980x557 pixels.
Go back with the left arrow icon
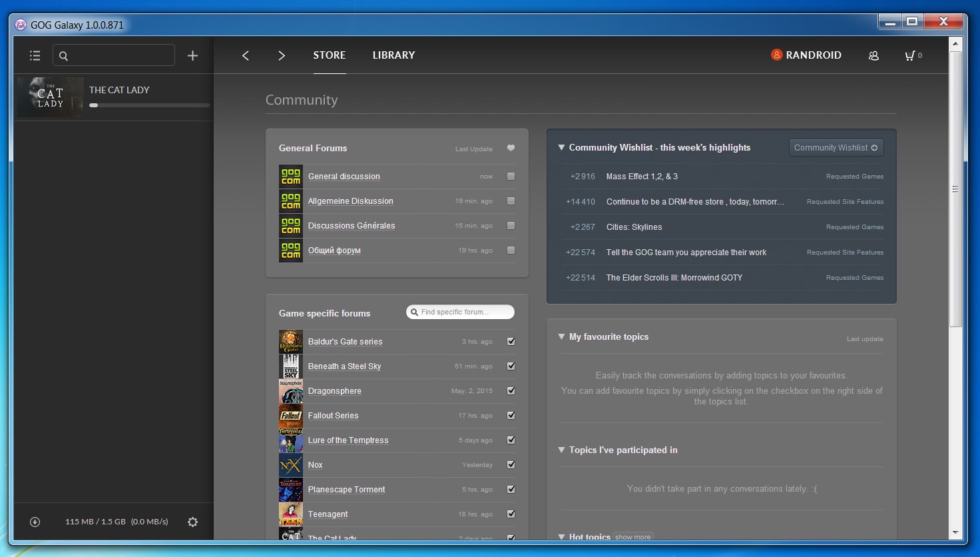[246, 56]
